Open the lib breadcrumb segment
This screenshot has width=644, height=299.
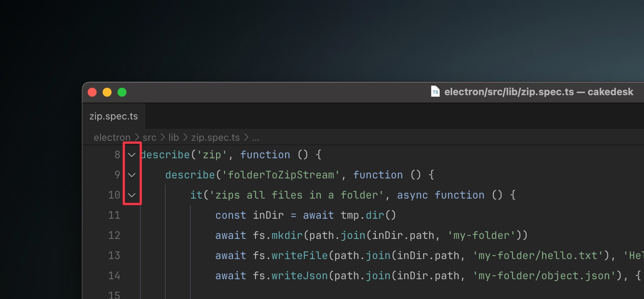[173, 137]
